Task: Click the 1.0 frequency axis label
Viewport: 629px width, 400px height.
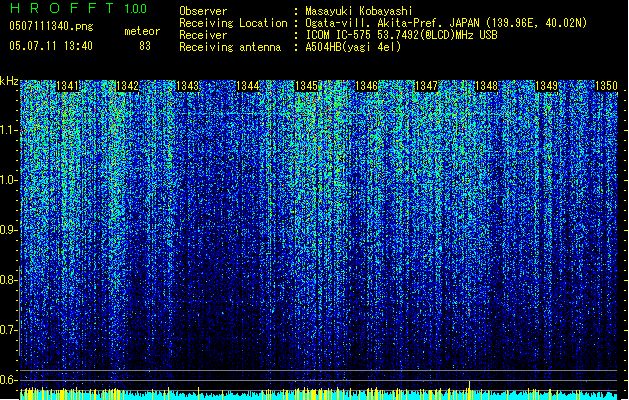Action: tap(9, 180)
